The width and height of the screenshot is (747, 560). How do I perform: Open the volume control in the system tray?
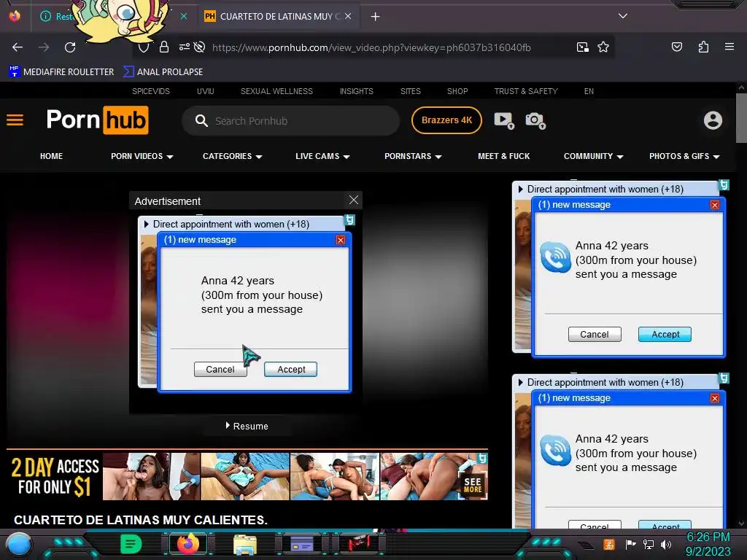pos(666,544)
